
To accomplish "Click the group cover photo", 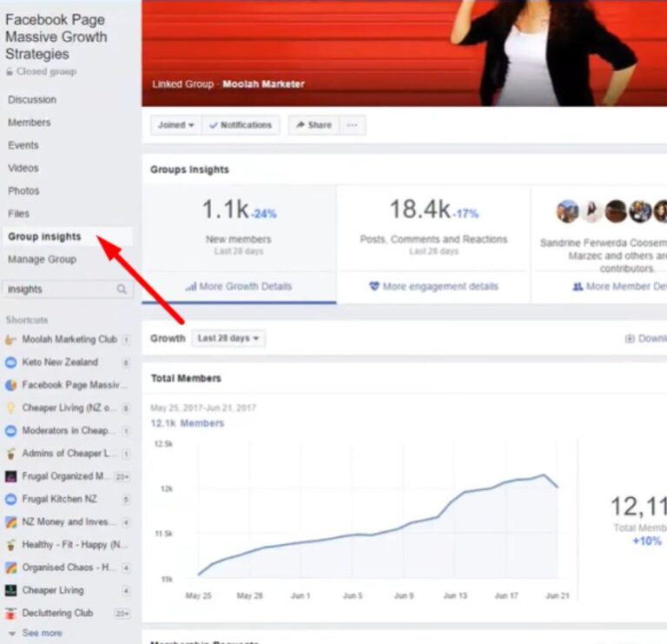I will tap(404, 53).
